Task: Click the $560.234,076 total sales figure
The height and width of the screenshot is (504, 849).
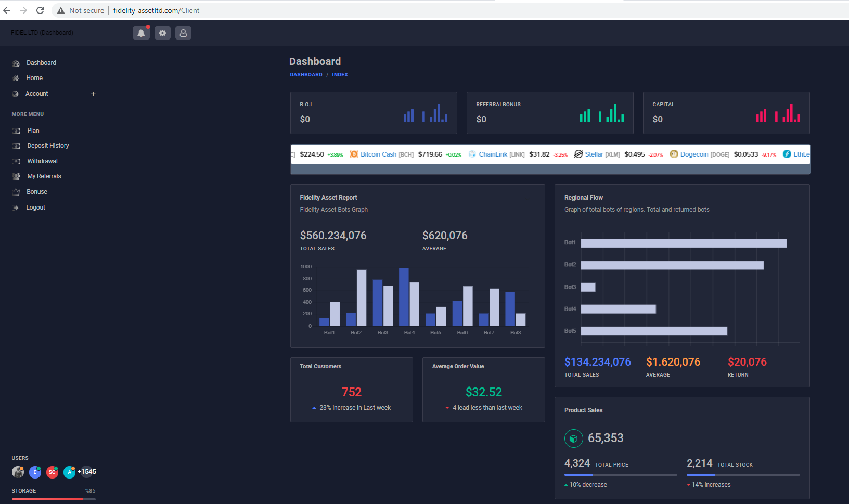Action: [x=333, y=236]
